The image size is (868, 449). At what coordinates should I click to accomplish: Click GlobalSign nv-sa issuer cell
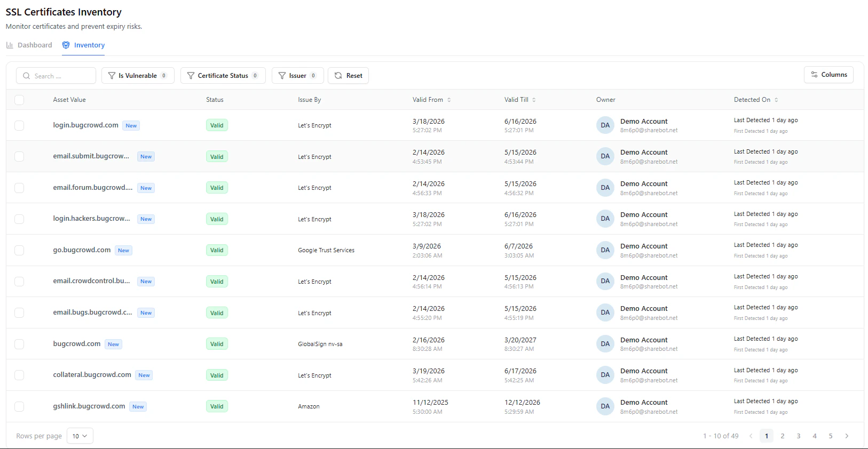coord(320,344)
